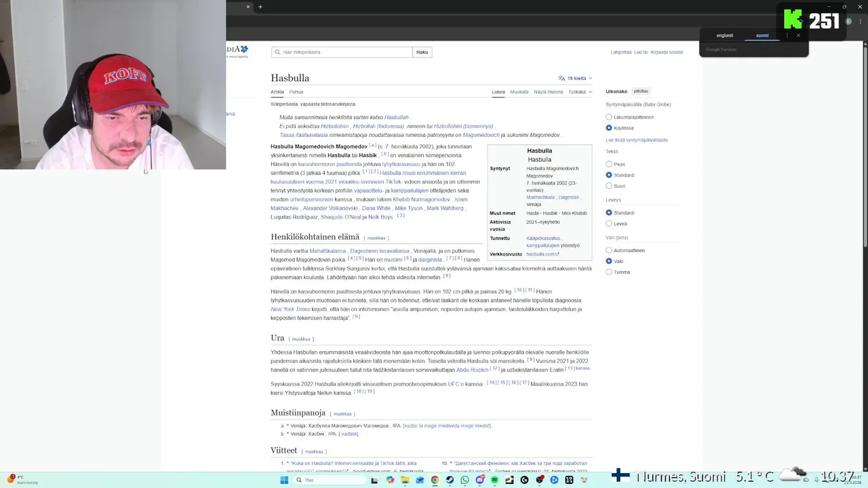The image size is (868, 488).
Task: Select Automaattinen color mode
Action: [x=609, y=250]
